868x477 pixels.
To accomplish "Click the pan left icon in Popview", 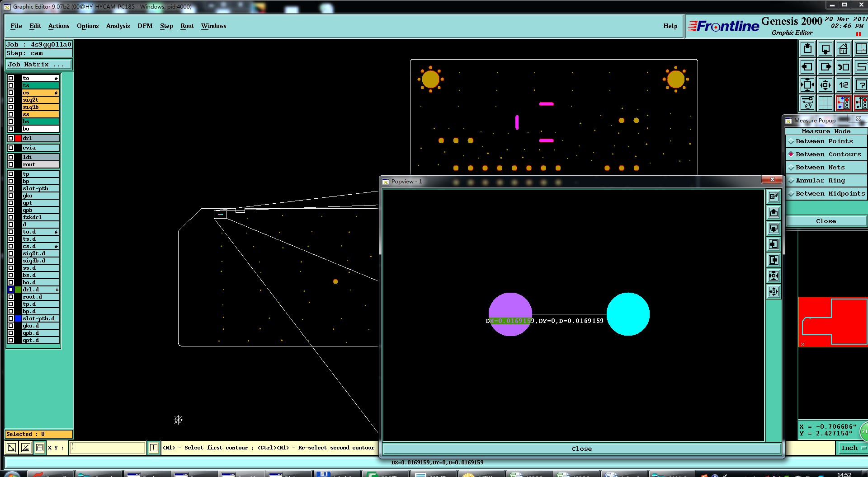I will [774, 244].
